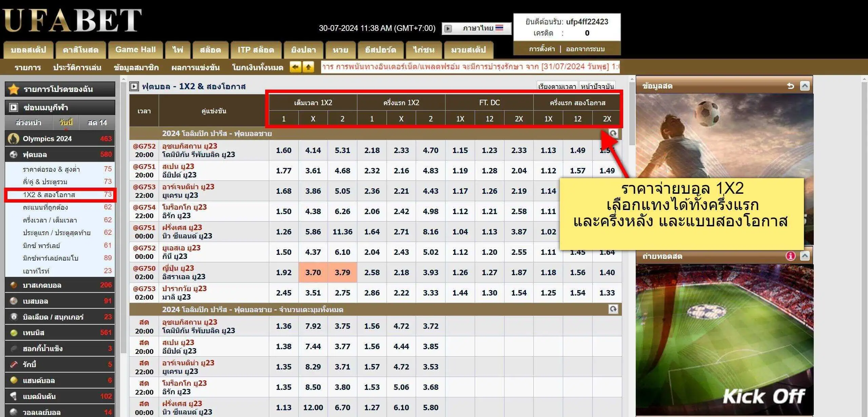This screenshot has height=417, width=868.
Task: Click odds 1.60 for Uzbekistan U23 home win
Action: tap(284, 150)
